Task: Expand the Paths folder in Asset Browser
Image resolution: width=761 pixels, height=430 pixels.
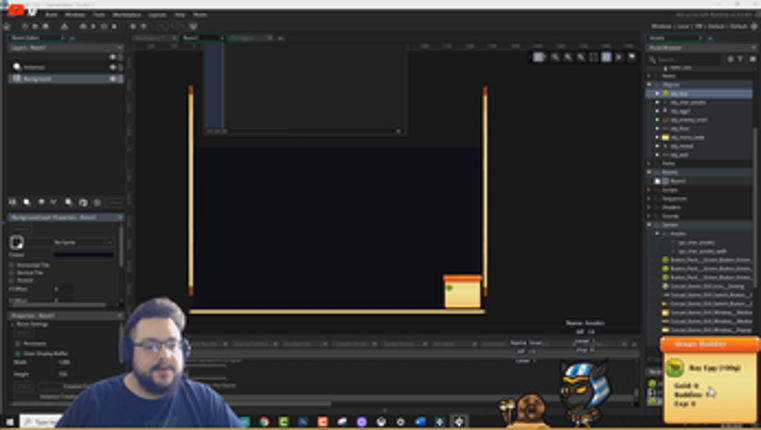Action: coord(649,163)
